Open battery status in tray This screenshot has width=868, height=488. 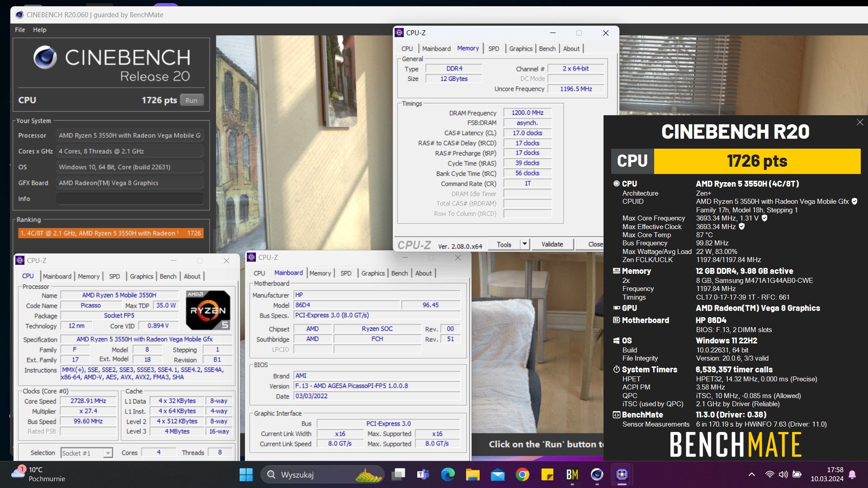(x=797, y=474)
